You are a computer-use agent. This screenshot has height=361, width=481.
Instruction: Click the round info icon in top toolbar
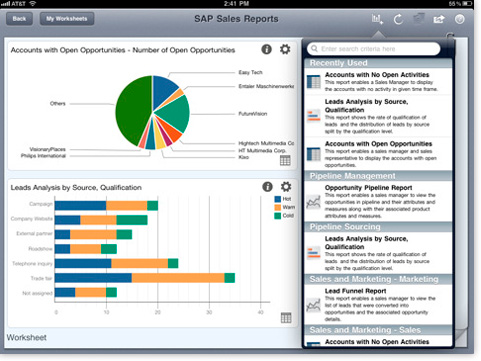coord(460,19)
